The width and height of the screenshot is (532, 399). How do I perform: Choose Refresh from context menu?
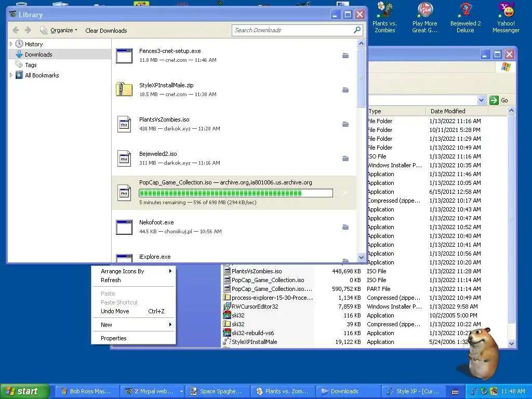coord(134,280)
